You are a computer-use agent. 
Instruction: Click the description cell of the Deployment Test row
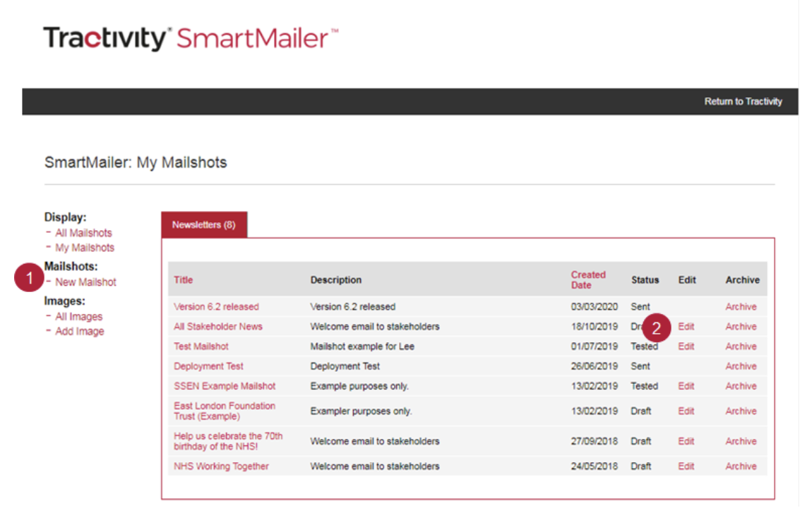pos(345,366)
